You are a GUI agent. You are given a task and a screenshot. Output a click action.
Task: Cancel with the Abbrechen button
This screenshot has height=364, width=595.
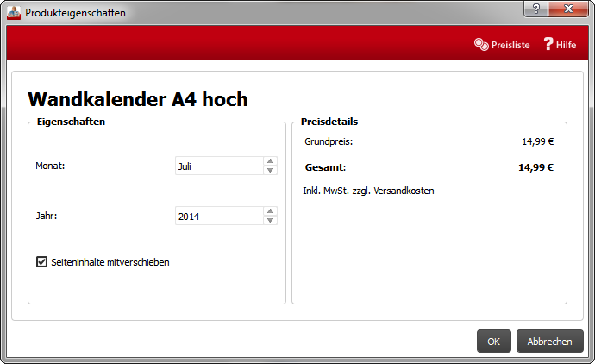pyautogui.click(x=549, y=342)
